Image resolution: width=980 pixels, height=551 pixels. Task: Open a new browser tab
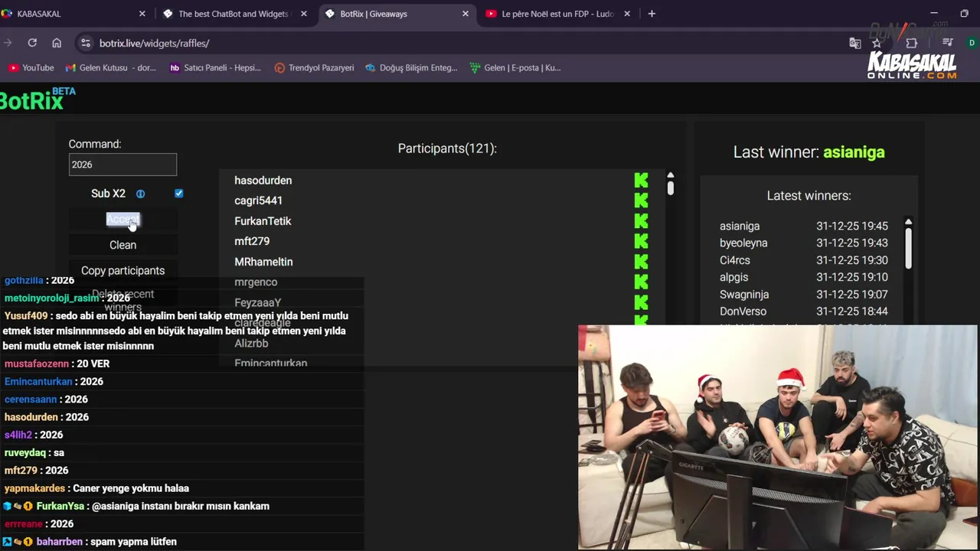point(652,14)
